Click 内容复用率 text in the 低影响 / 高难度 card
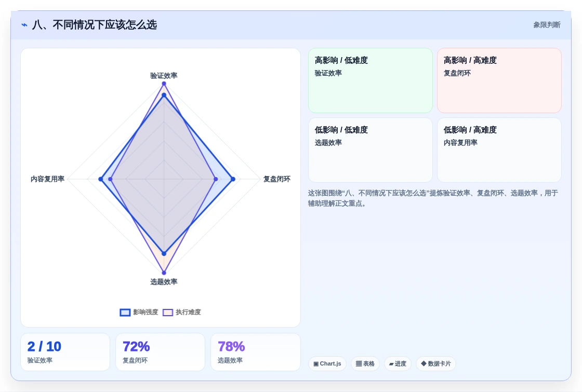The height and width of the screenshot is (392, 582). [460, 143]
